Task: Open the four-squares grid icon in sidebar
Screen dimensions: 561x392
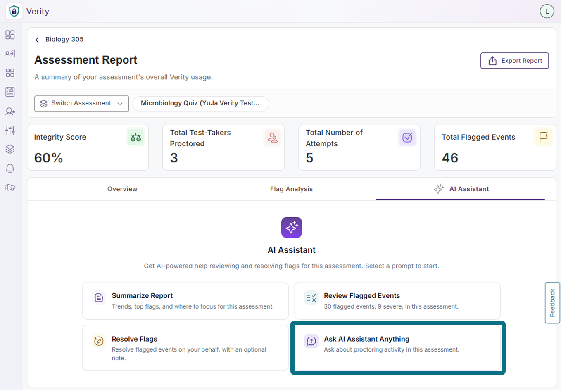Action: [10, 73]
